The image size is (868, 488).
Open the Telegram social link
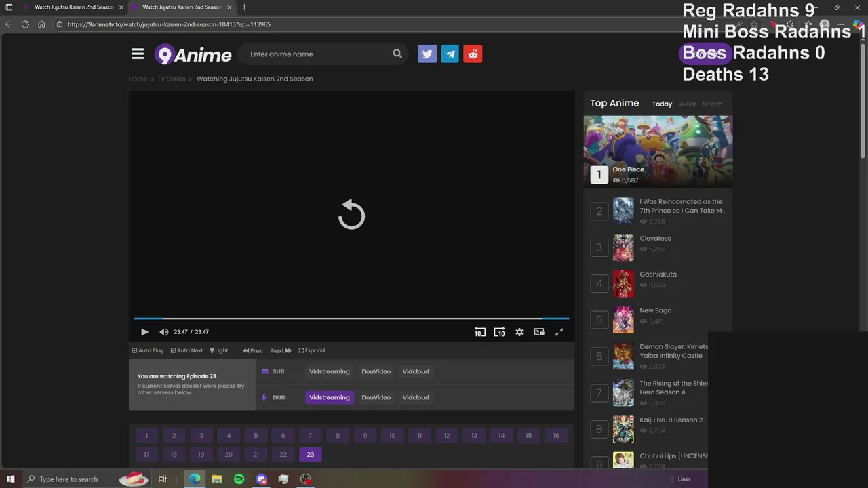[450, 54]
